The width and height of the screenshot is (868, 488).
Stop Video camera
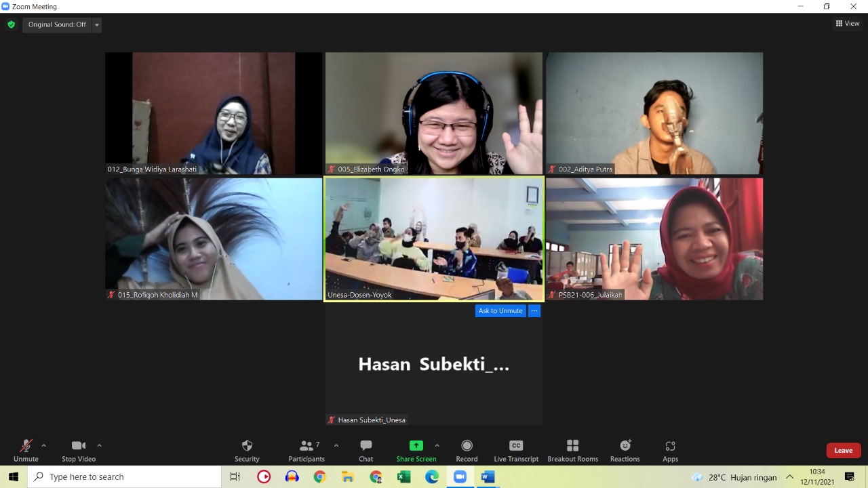click(78, 450)
